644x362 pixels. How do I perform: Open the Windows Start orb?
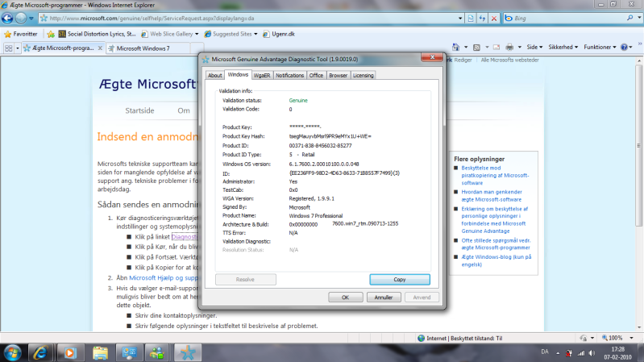pos(12,352)
